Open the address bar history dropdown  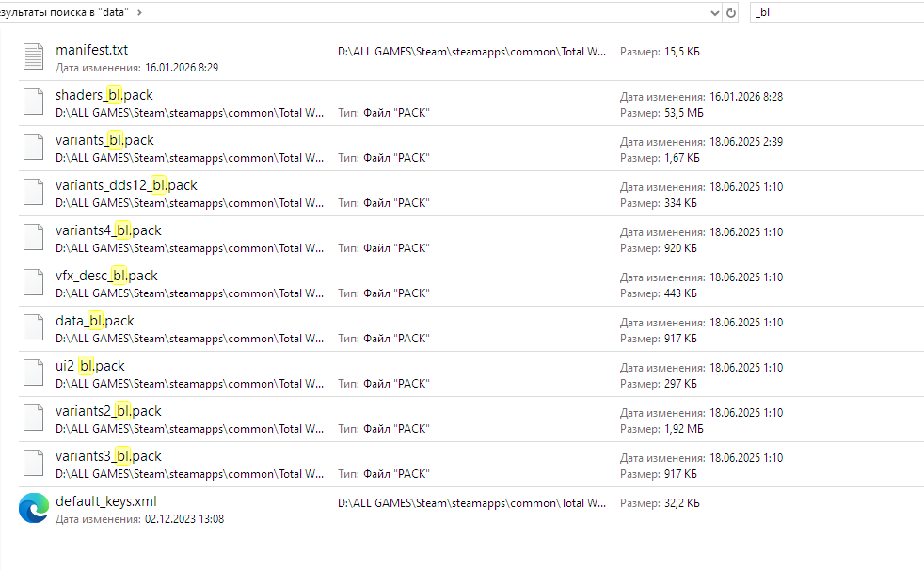click(x=715, y=12)
